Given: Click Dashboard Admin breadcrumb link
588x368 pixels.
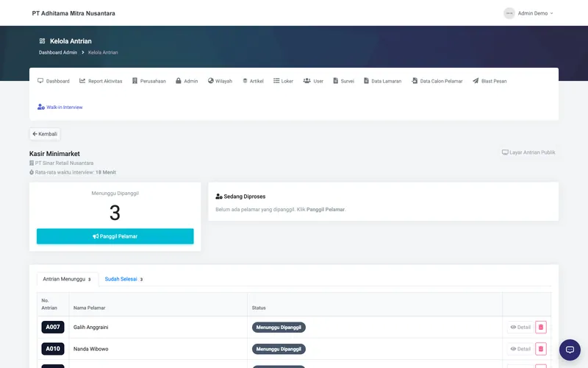Looking at the screenshot, I should [58, 52].
